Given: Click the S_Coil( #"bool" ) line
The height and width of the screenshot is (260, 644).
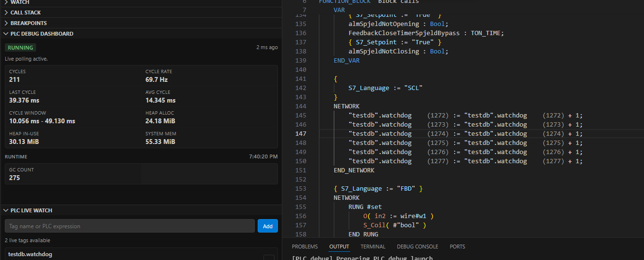Looking at the screenshot, I should (394, 225).
